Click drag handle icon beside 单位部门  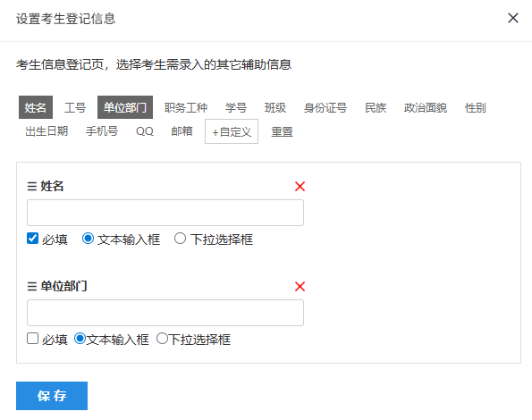(x=32, y=287)
